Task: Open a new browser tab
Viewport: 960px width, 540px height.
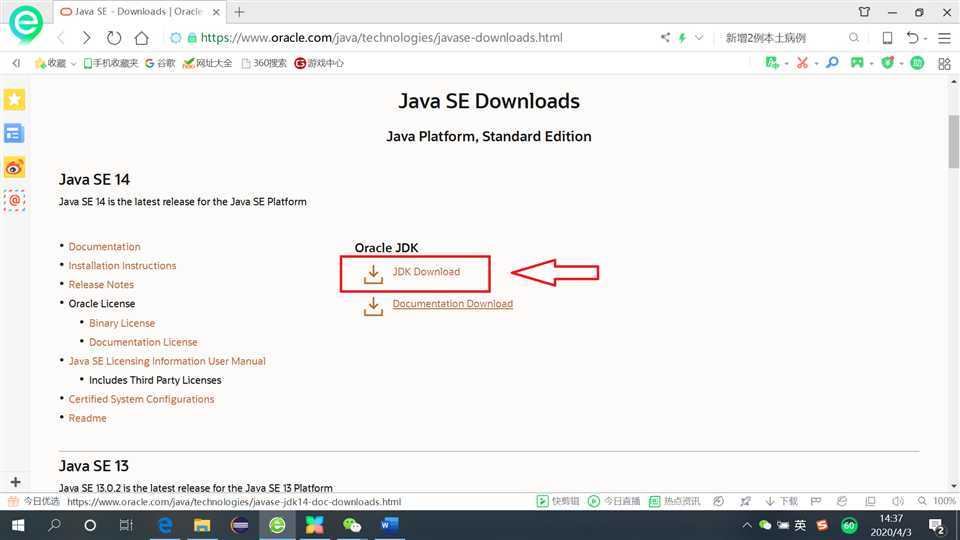Action: pyautogui.click(x=239, y=12)
